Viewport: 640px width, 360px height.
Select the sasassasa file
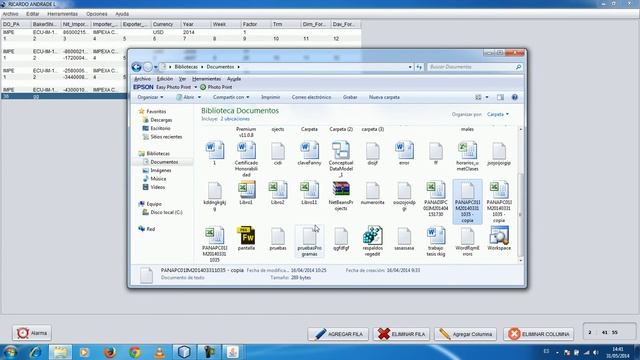(404, 238)
